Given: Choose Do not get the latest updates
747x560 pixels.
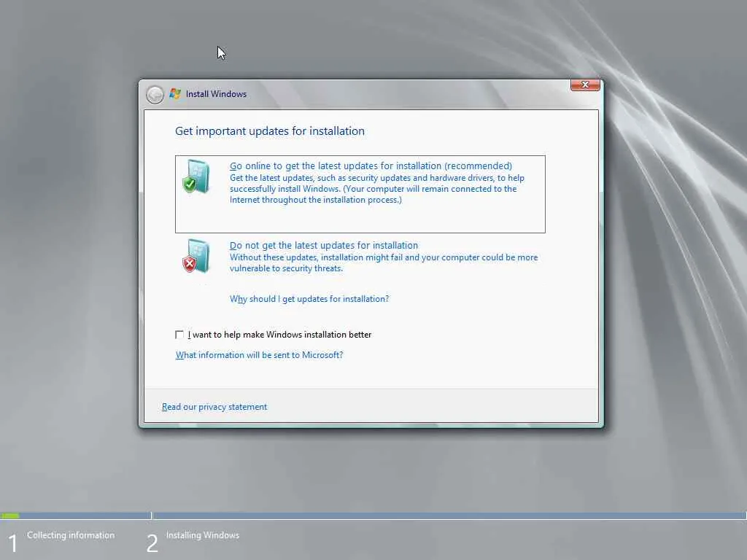Looking at the screenshot, I should pos(323,245).
